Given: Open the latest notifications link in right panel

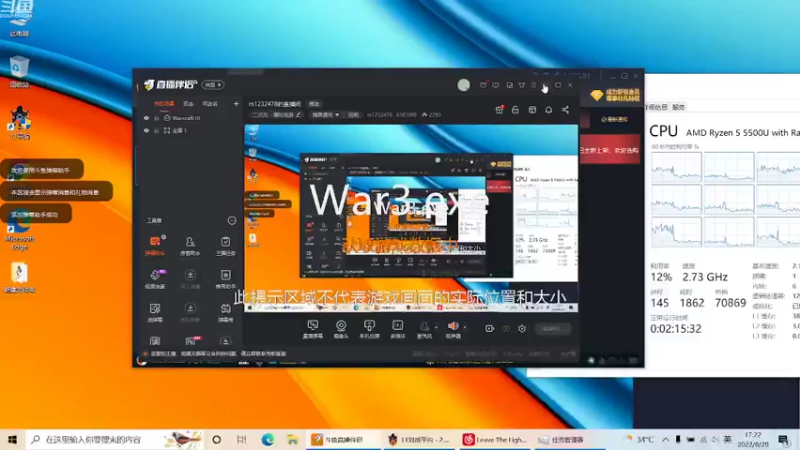Looking at the screenshot, I should click(x=614, y=119).
